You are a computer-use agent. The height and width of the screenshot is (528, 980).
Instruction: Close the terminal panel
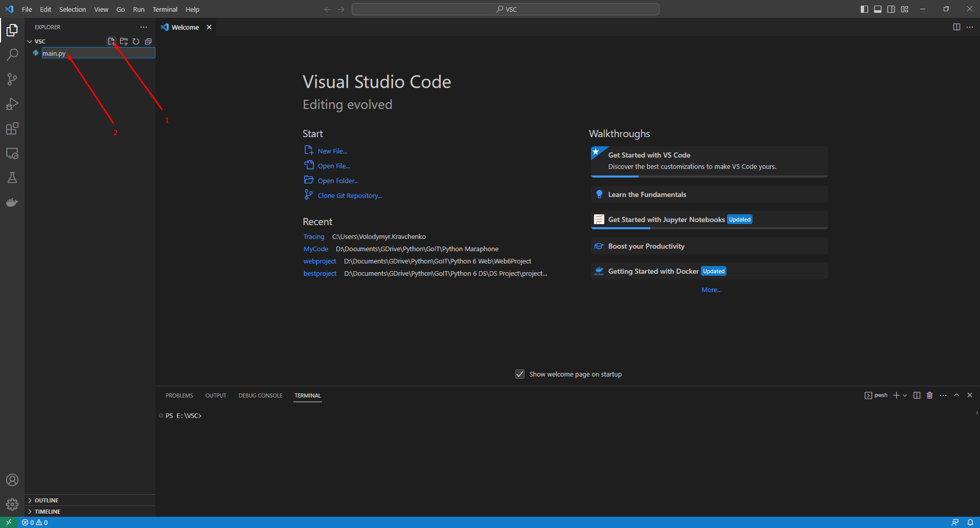[x=970, y=395]
